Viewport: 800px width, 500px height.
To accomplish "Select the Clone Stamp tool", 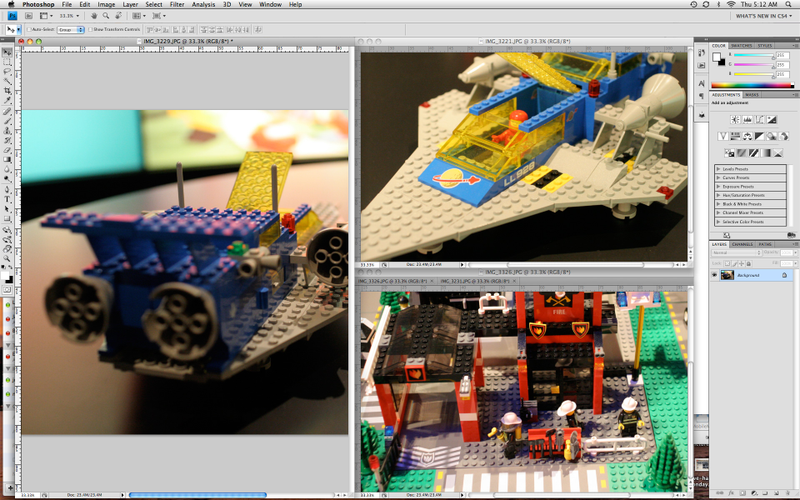I will pos(7,131).
